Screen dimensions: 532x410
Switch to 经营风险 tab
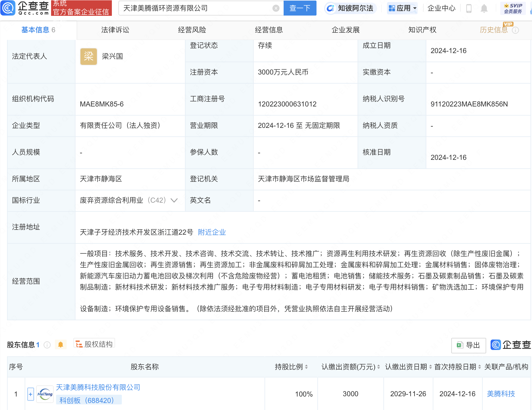click(x=192, y=30)
